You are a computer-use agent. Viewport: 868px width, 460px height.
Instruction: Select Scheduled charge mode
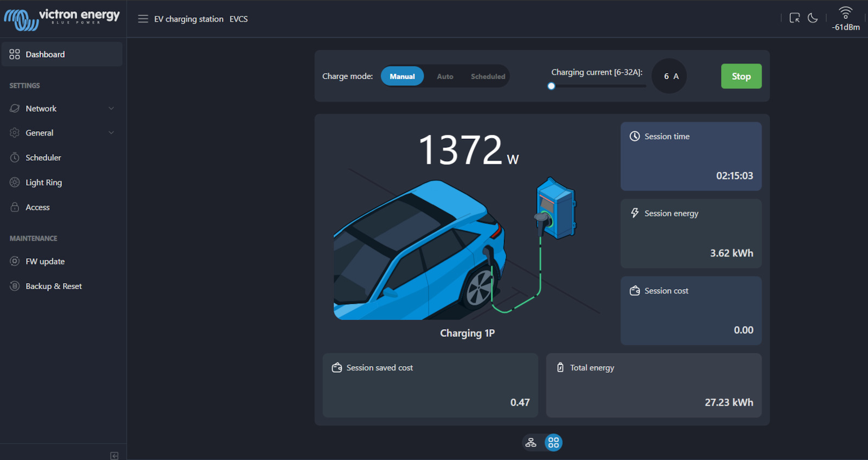[488, 76]
